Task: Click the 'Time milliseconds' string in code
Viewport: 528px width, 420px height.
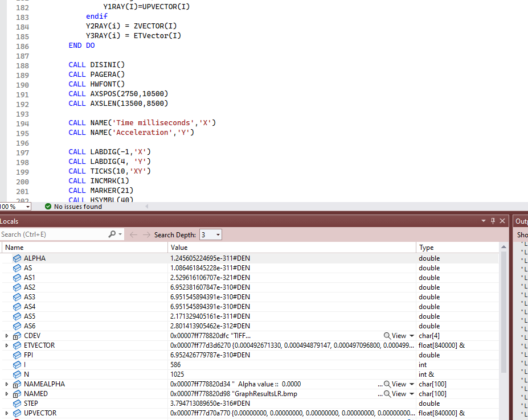Action: point(153,123)
